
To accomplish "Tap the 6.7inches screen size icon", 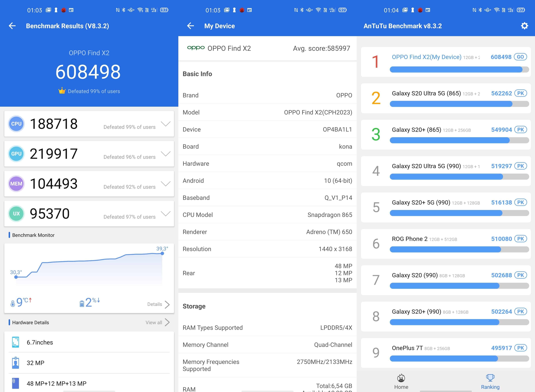I will (15, 342).
